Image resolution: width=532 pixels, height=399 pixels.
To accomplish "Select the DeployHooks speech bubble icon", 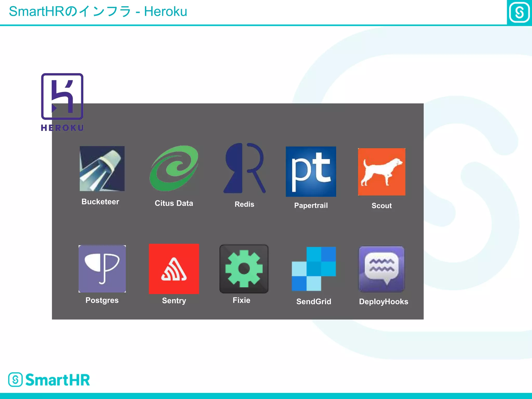I will 381,269.
